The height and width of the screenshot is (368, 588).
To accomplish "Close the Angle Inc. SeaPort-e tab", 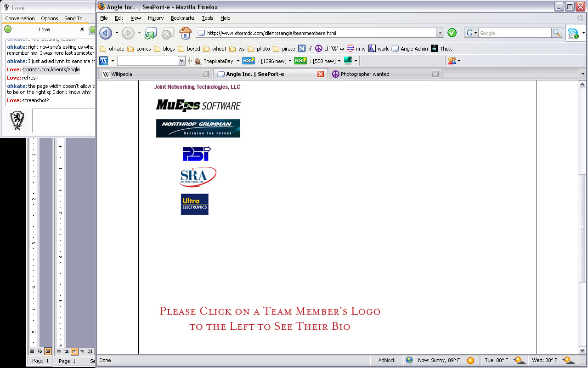I will tap(321, 74).
